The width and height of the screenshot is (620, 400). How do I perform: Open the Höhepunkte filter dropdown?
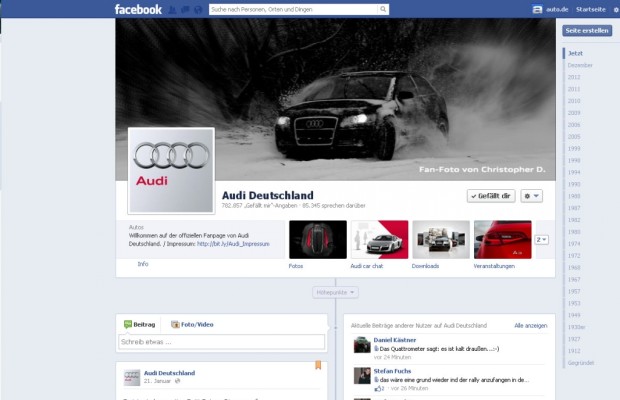point(335,292)
